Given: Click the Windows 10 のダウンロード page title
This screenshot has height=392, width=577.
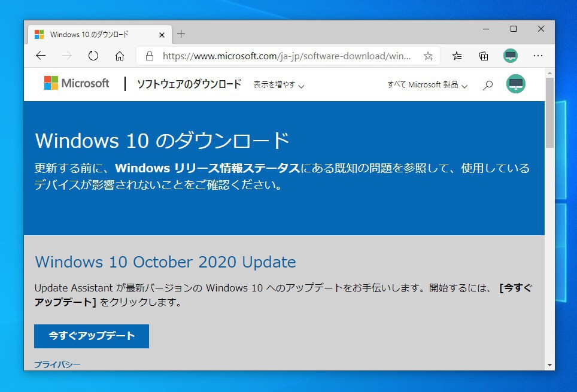Looking at the screenshot, I should [x=162, y=141].
